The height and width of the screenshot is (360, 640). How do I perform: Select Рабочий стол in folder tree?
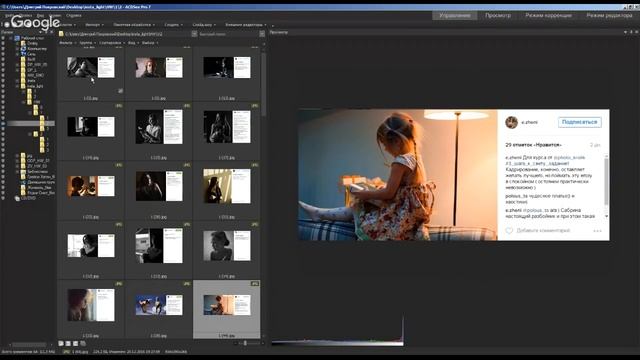[x=32, y=38]
